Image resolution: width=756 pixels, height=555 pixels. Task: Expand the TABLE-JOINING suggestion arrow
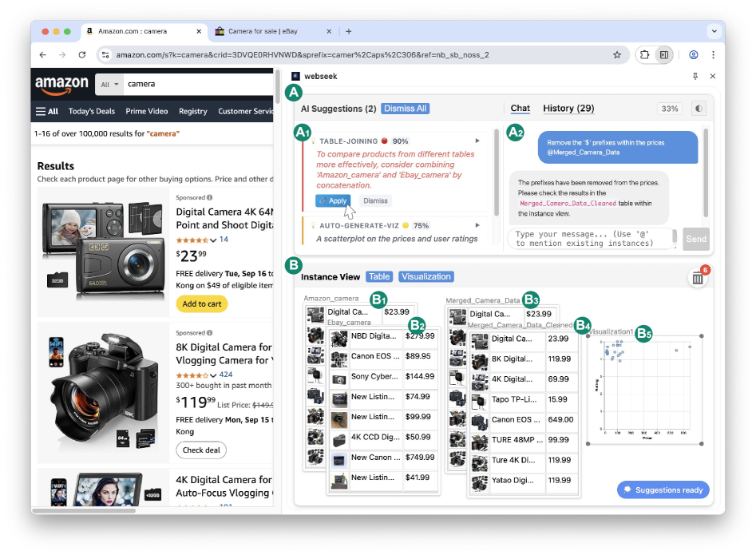pyautogui.click(x=477, y=141)
